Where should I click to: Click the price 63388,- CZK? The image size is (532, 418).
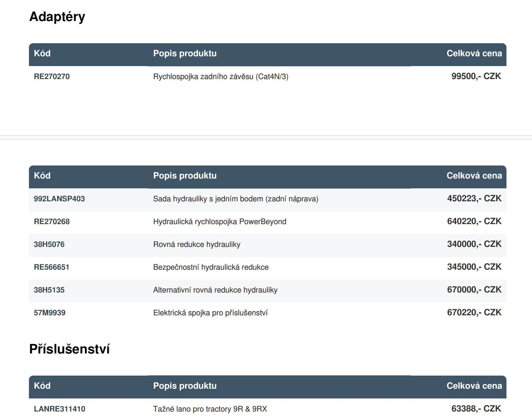pos(476,409)
